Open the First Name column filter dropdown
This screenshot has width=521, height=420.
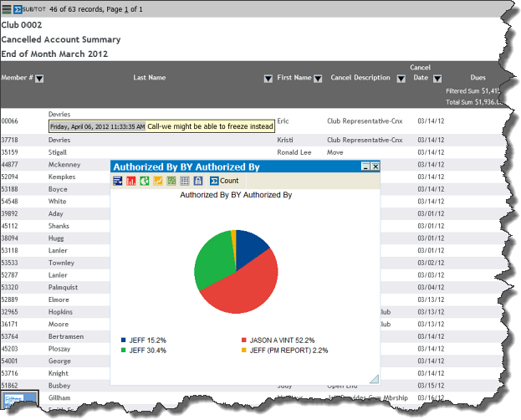click(318, 79)
